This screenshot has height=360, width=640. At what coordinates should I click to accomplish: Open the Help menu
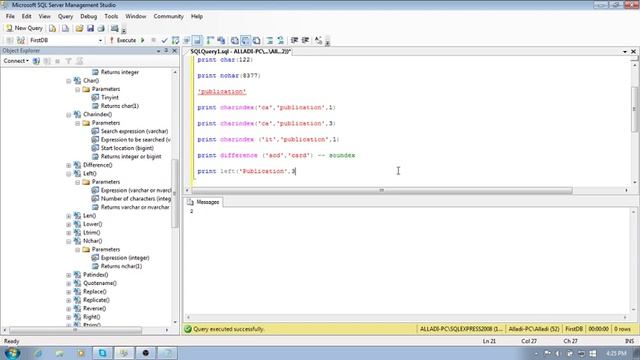point(197,16)
